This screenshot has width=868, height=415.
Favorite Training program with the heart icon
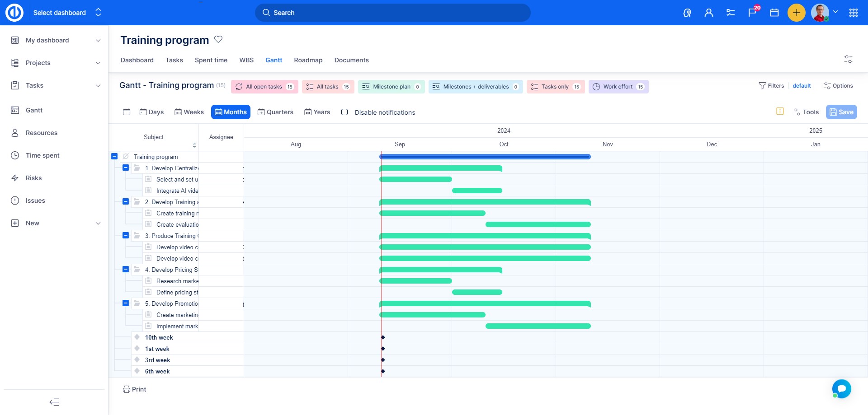pos(218,39)
